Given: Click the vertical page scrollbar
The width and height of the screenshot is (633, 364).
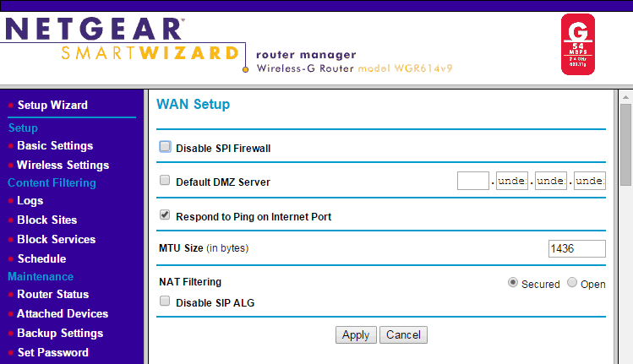Looking at the screenshot, I should pyautogui.click(x=625, y=144).
